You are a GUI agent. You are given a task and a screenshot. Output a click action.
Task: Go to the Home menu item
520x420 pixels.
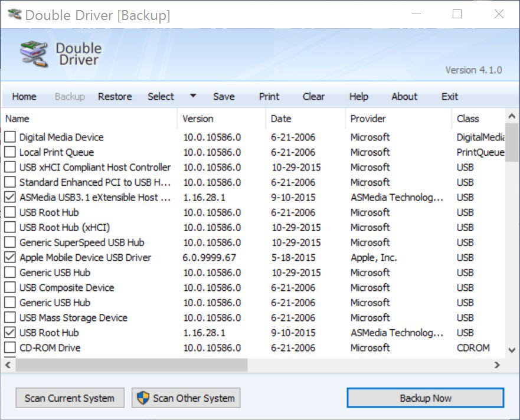24,97
